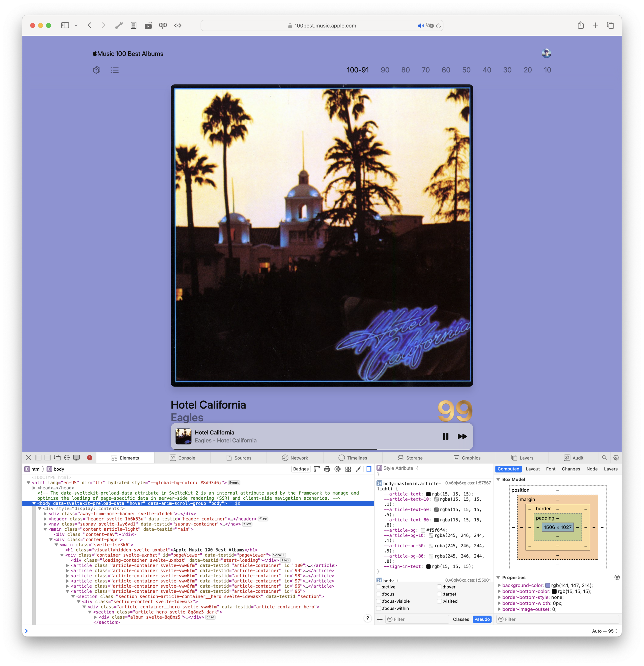Toggle the grid overlays icon
Viewport: 644px width, 666px height.
(348, 469)
